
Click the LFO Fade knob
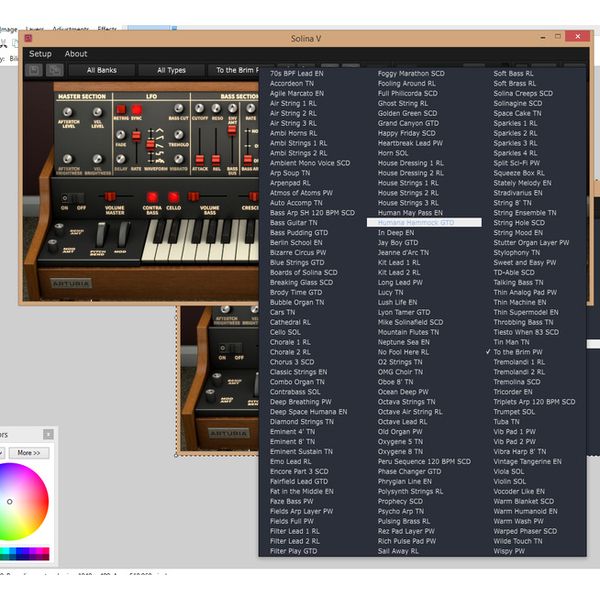121,134
